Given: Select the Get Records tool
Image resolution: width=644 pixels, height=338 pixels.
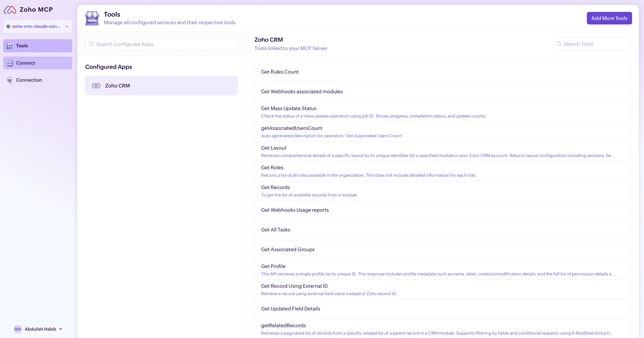Looking at the screenshot, I should (275, 187).
